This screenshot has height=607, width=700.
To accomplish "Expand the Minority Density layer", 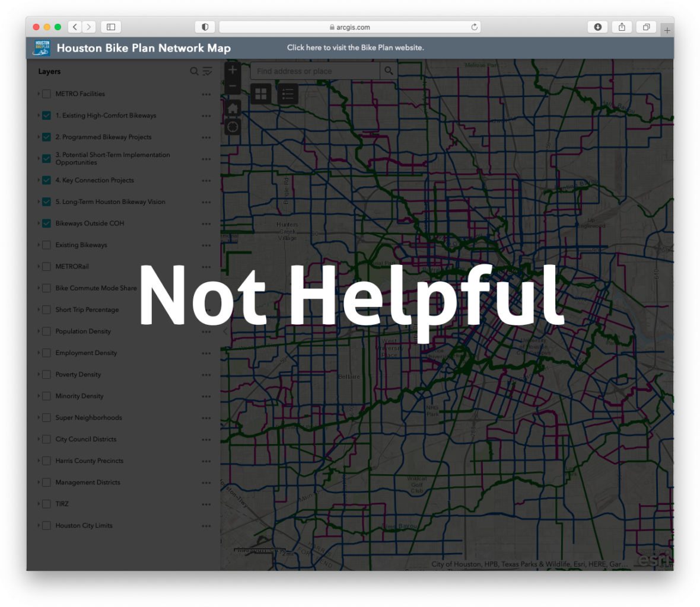I will click(x=39, y=396).
